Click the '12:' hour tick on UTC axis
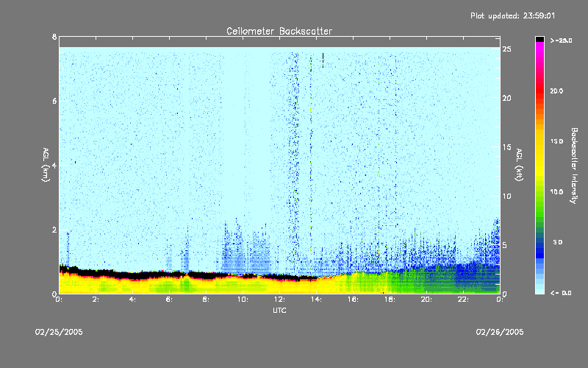Screen dimensions: 588x368 tap(279, 300)
